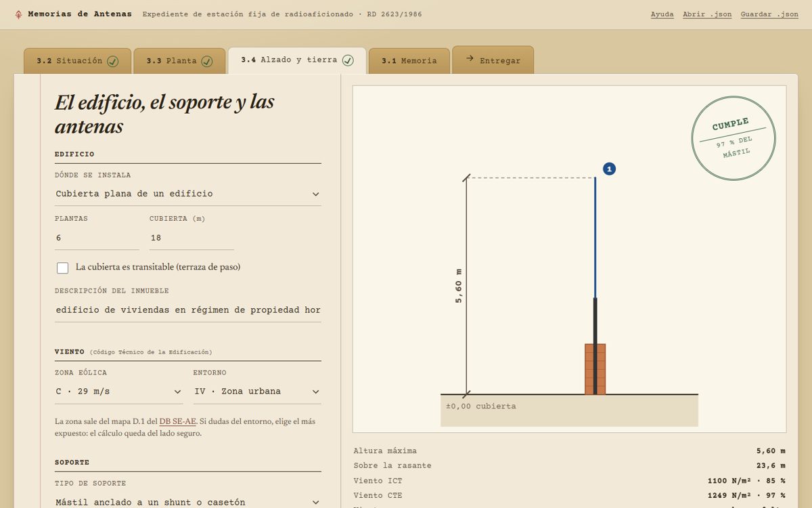Select the 3.4 Alzado y tierra tab

click(297, 60)
